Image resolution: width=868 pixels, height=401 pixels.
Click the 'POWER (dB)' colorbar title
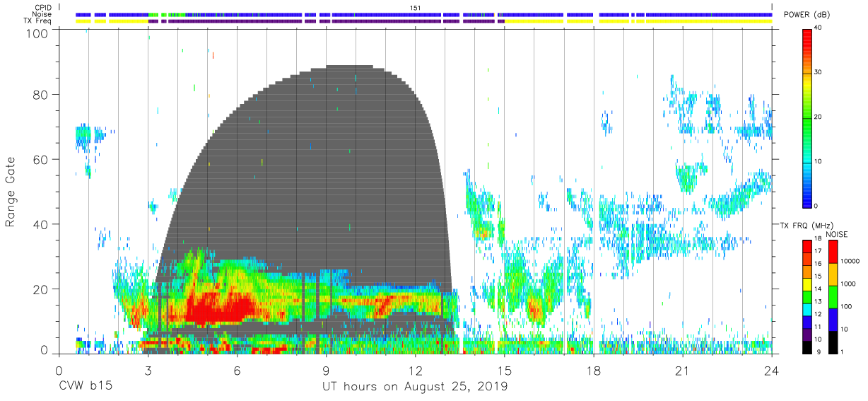click(806, 16)
